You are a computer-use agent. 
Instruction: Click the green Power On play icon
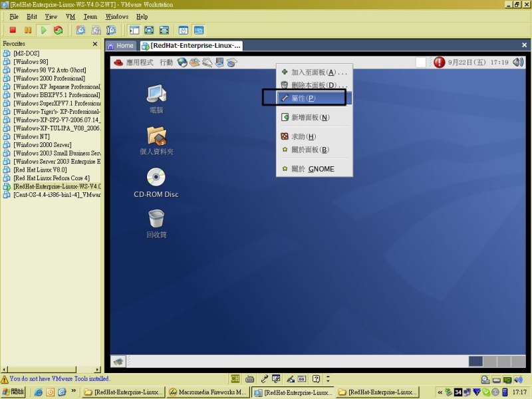43,30
